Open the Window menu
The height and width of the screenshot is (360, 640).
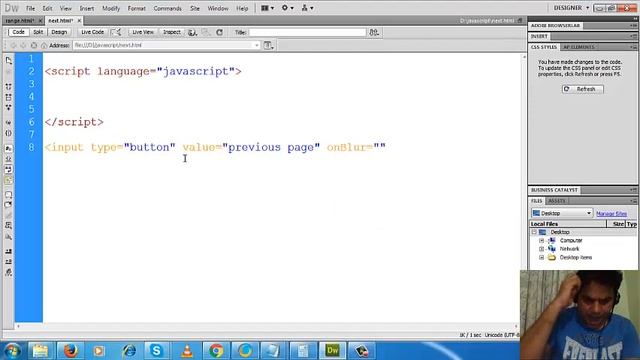pyautogui.click(x=218, y=8)
